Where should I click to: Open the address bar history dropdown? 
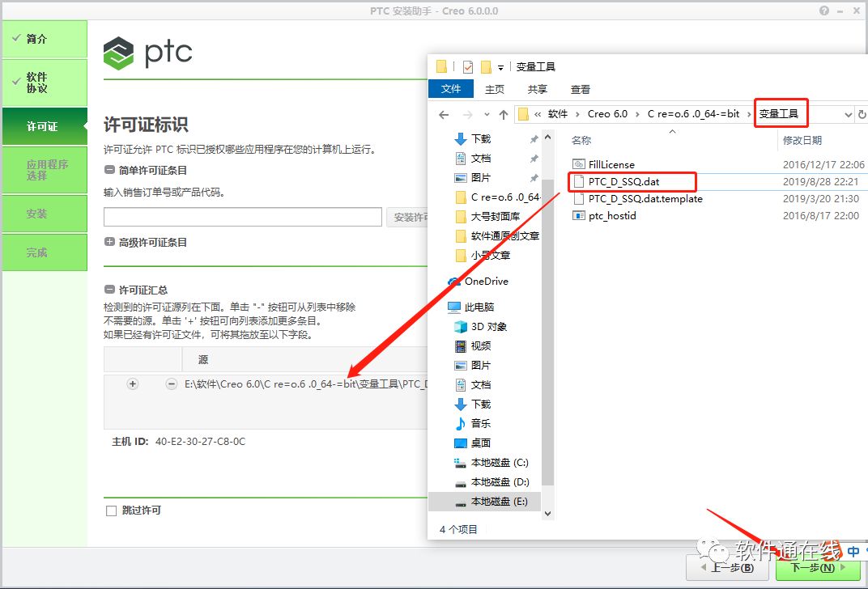click(x=848, y=114)
